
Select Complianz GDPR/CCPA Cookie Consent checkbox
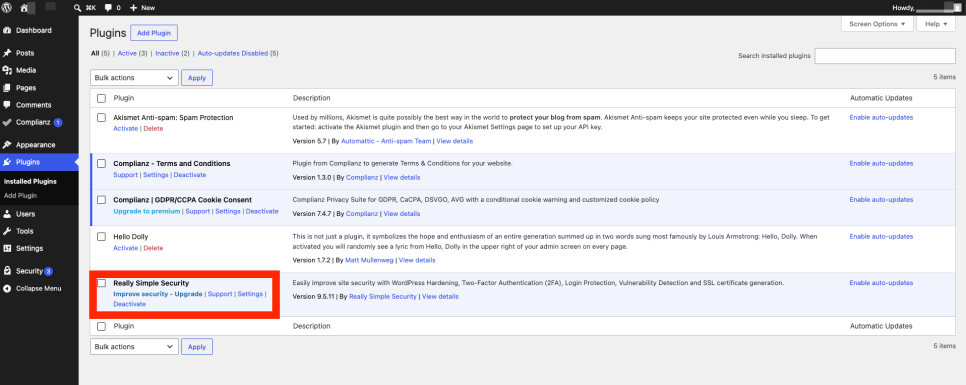[x=102, y=200]
